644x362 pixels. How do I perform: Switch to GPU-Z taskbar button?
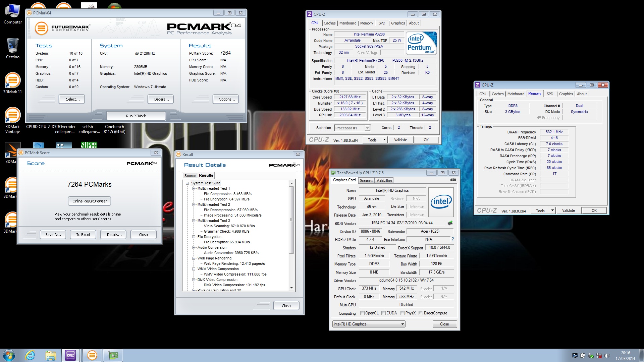tap(113, 355)
